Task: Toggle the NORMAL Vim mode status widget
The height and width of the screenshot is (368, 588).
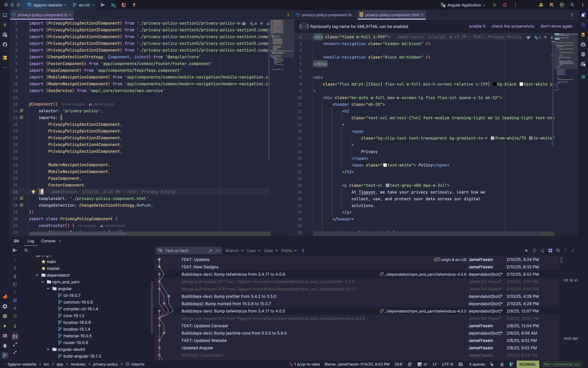Action: 528,364
